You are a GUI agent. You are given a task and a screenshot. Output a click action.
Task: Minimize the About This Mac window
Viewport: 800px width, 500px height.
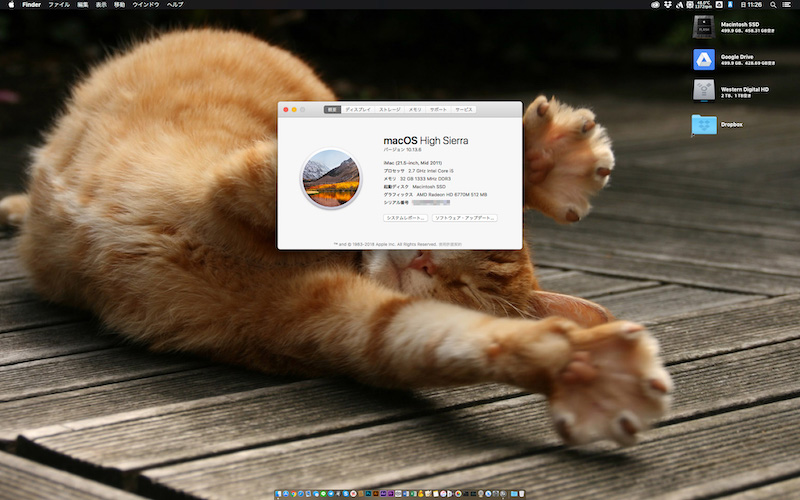pos(294,110)
